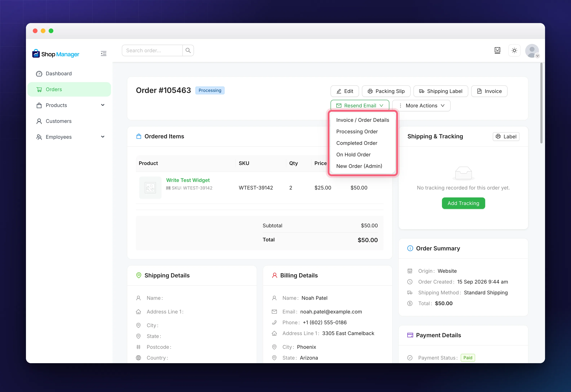Screen dimensions: 571x392
Task: Click the Order Summary info icon
Action: (410, 249)
